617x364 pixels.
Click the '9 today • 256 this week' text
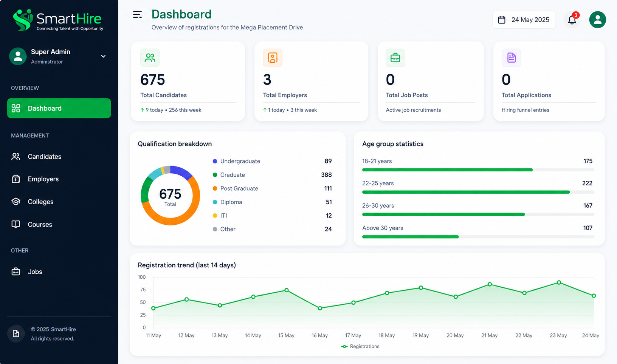pyautogui.click(x=171, y=110)
